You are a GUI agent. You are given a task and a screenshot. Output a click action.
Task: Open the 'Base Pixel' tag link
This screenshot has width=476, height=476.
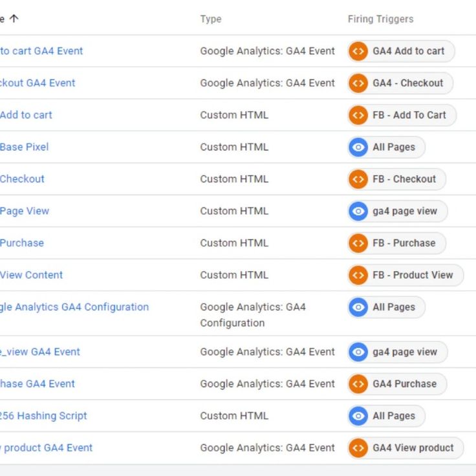25,147
